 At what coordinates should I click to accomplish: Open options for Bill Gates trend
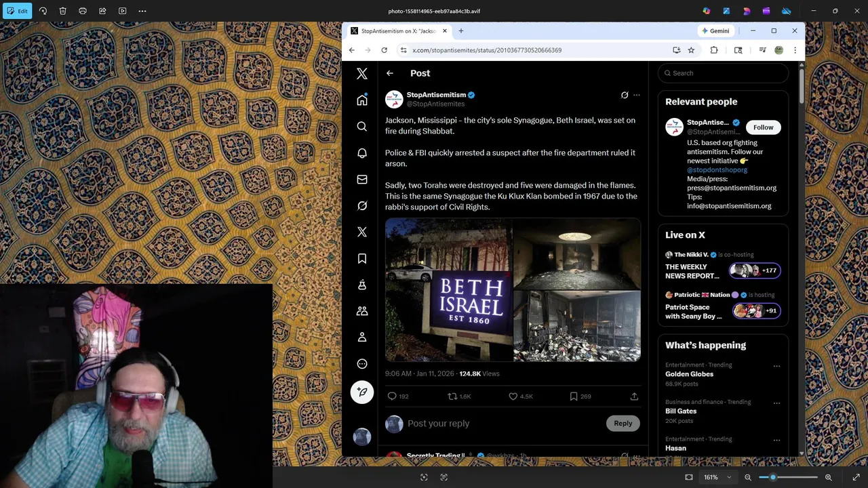tap(776, 403)
